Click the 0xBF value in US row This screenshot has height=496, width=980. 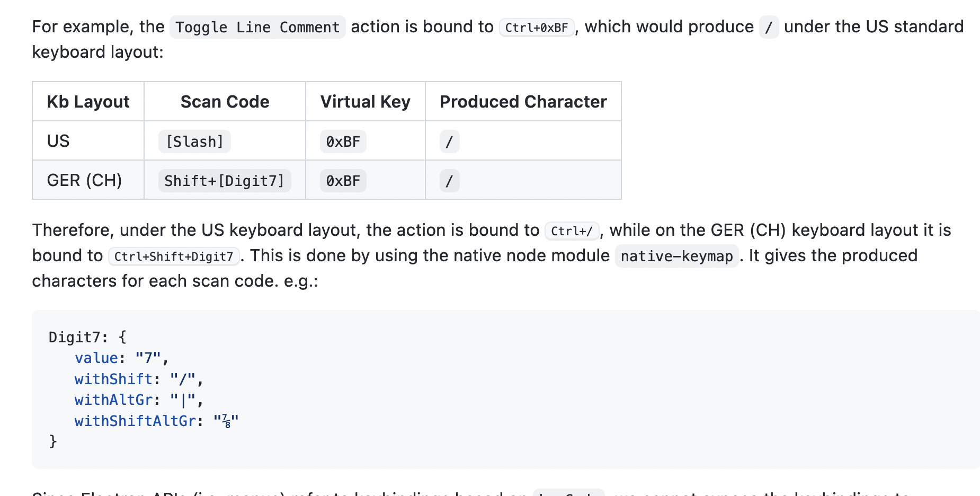pos(343,141)
